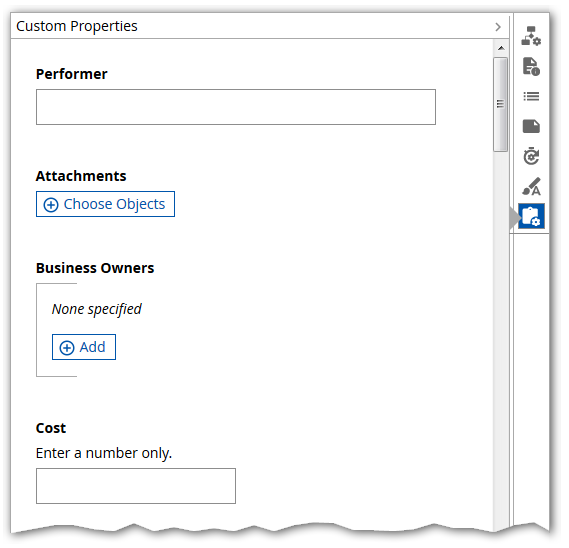
Task: Click the None specified placeholder text
Action: 97,309
